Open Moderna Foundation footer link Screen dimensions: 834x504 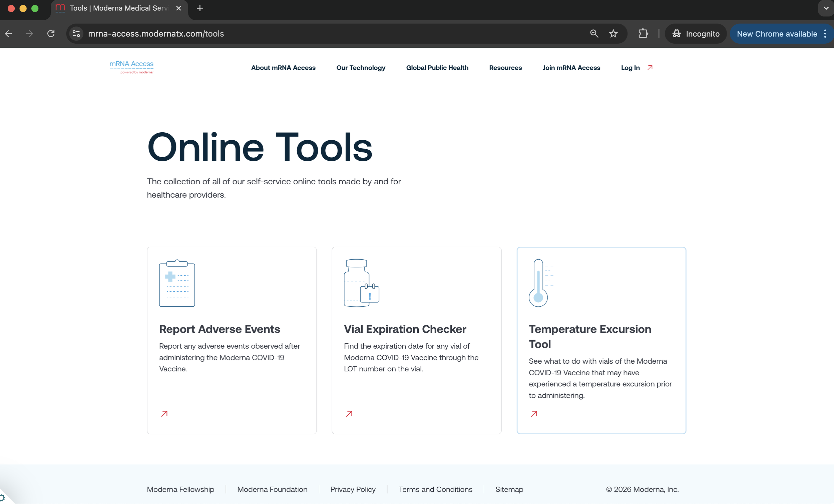(272, 489)
